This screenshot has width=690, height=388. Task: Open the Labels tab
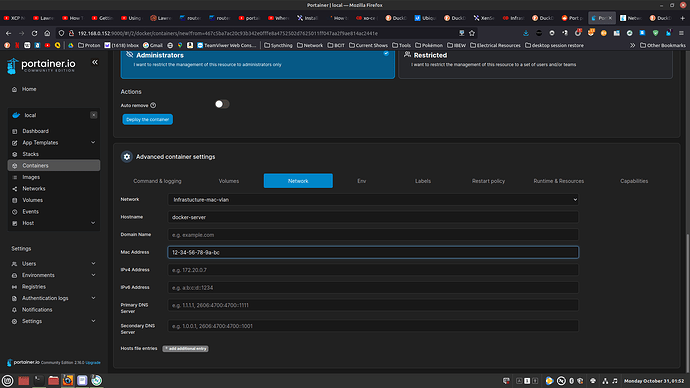423,181
